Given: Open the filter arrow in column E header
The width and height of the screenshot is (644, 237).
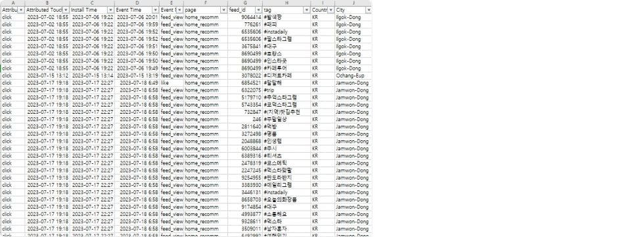Looking at the screenshot, I should point(179,9).
